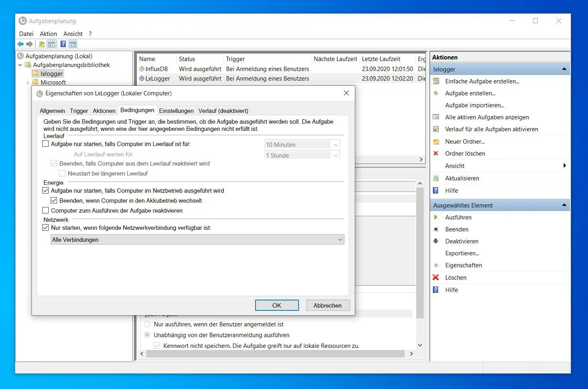The height and width of the screenshot is (389, 588).
Task: Sort task list by Letzte Laufzeit column
Action: tap(387, 59)
